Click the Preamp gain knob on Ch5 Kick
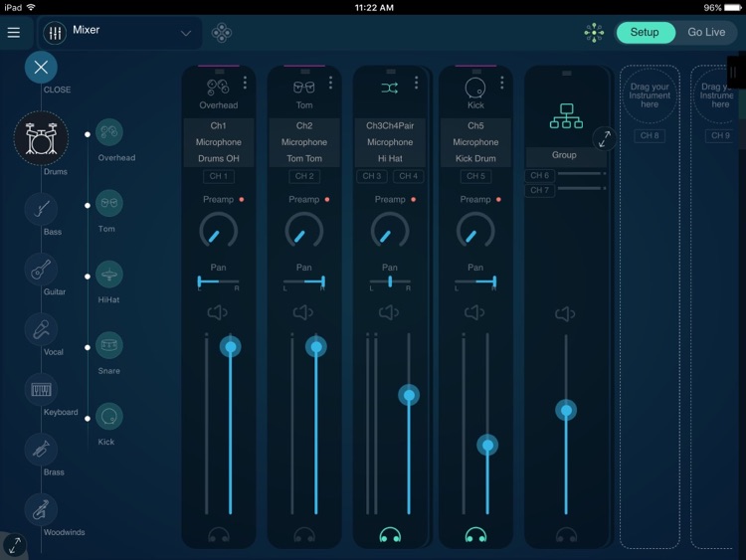 475,231
